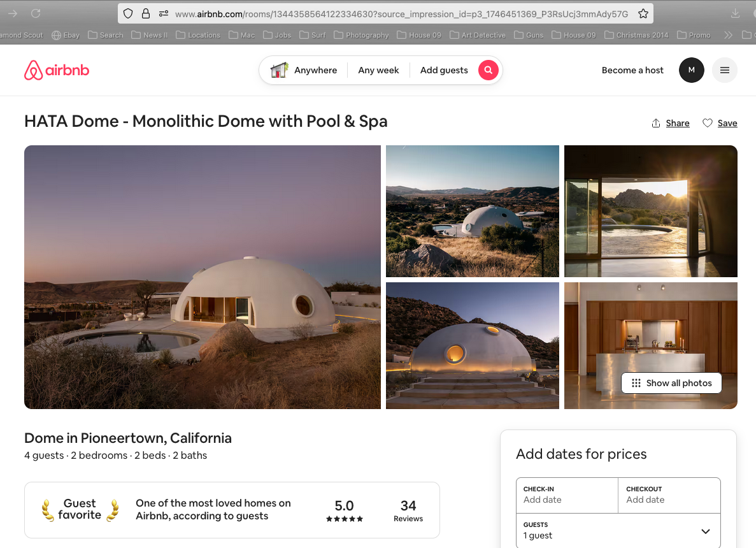Show more bookmarks with the chevron overflow
The height and width of the screenshot is (548, 756).
[728, 35]
